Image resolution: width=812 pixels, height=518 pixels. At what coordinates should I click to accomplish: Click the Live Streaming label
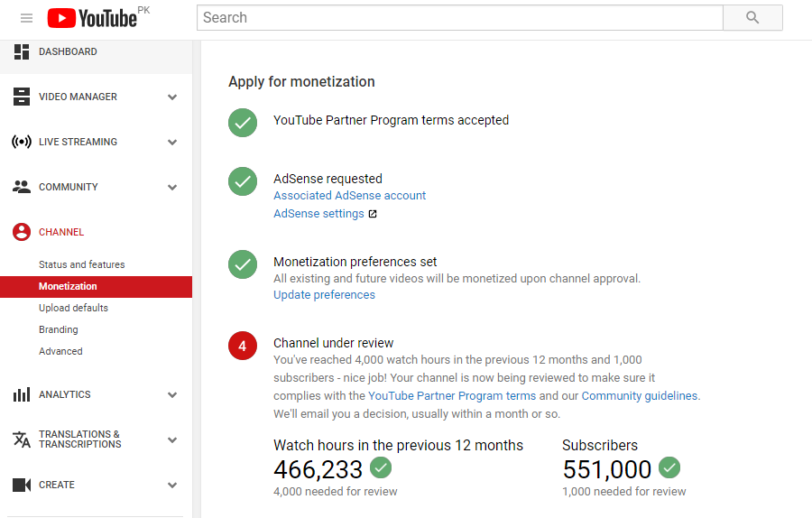pyautogui.click(x=78, y=142)
